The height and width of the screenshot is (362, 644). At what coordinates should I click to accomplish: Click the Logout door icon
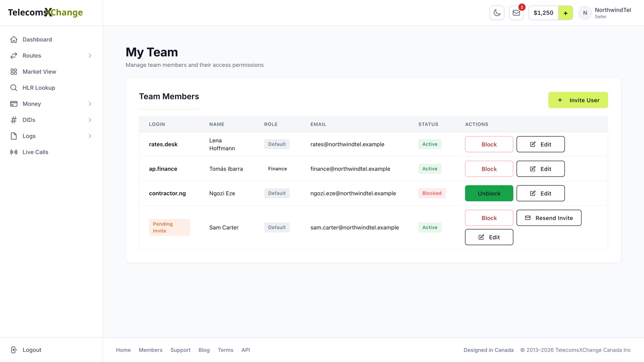[14, 350]
